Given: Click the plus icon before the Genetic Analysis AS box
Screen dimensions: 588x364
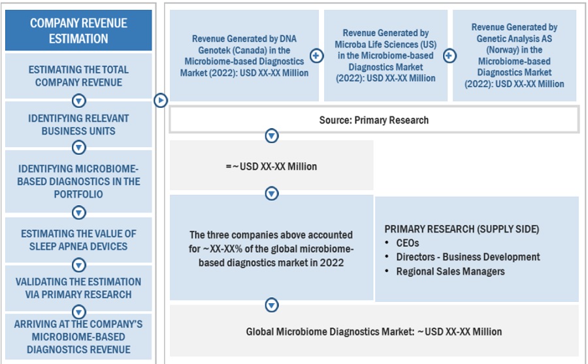Looking at the screenshot, I should tap(449, 56).
